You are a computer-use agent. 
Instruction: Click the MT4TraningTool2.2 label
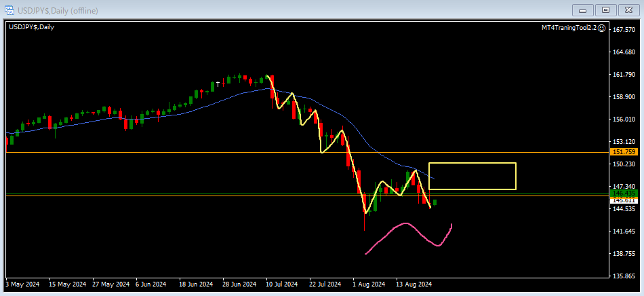click(568, 27)
